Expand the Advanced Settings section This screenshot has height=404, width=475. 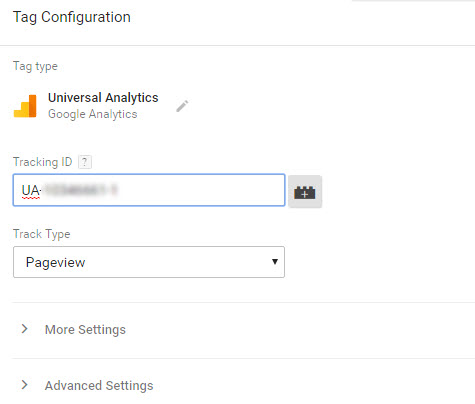click(x=87, y=385)
